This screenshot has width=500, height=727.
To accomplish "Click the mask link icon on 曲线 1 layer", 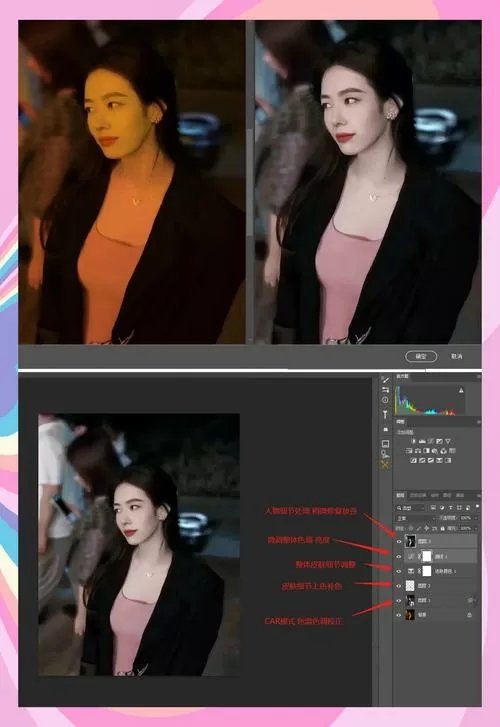I will coord(419,556).
